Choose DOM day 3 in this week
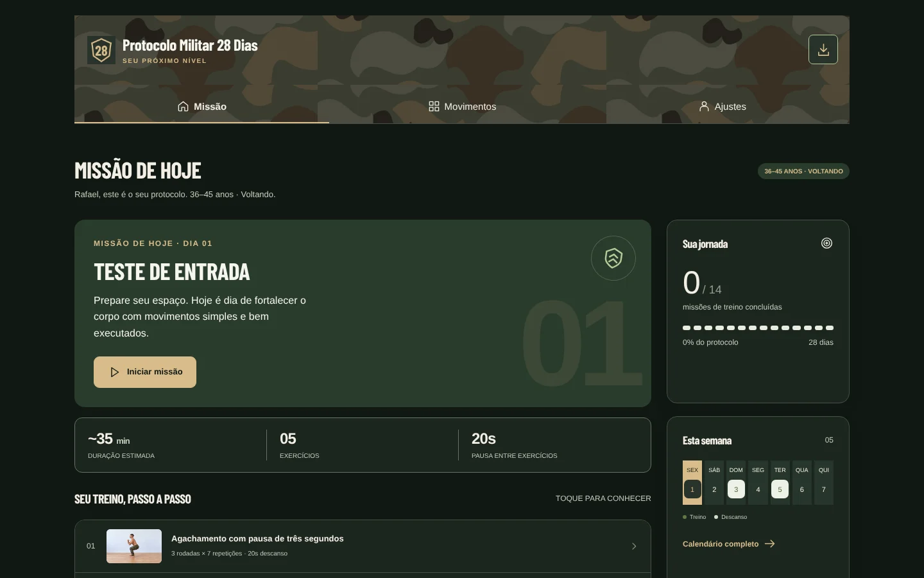This screenshot has height=578, width=924. pos(736,482)
